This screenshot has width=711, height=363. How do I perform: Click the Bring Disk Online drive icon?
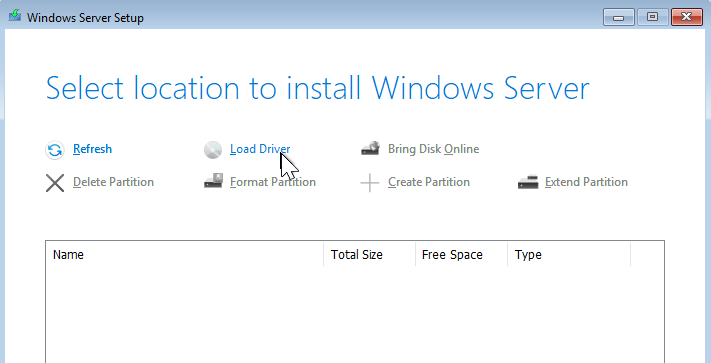[370, 149]
